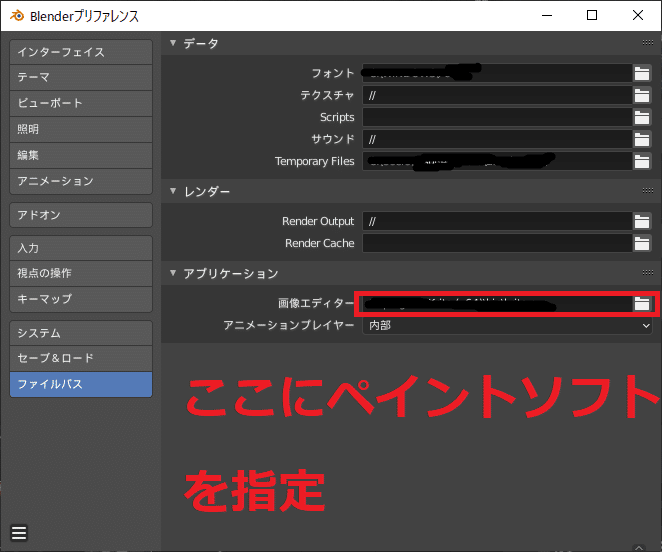Image resolution: width=662 pixels, height=552 pixels.
Task: Click the 画像エディター path field
Action: (497, 303)
